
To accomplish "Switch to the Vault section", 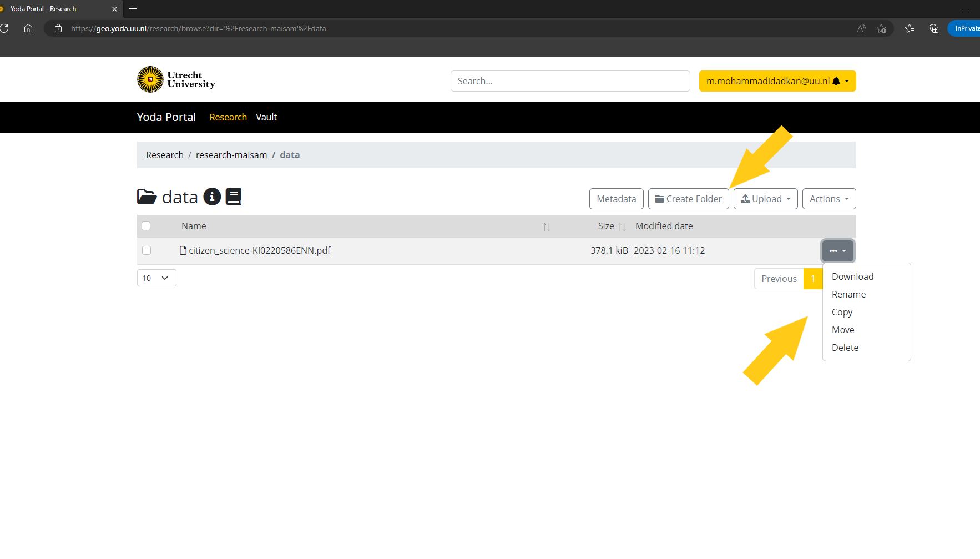I will click(x=266, y=117).
